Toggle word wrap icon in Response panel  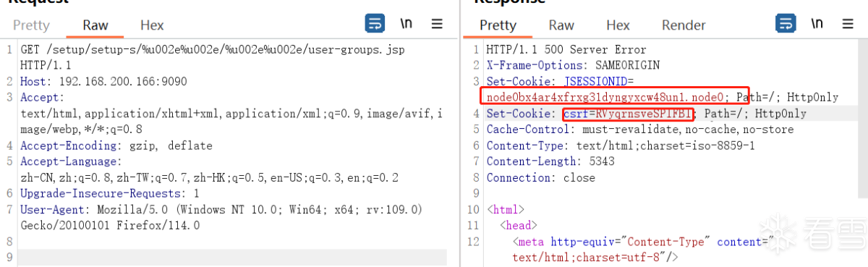pos(786,23)
